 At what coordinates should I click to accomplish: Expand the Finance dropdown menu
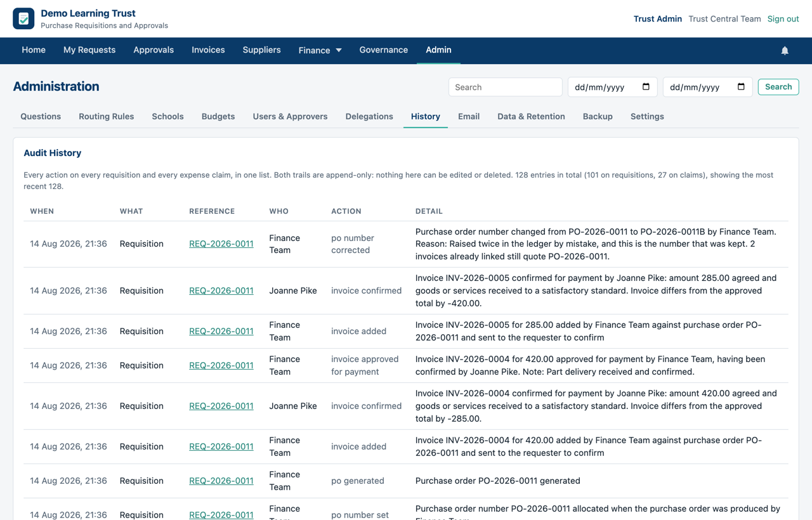point(320,50)
